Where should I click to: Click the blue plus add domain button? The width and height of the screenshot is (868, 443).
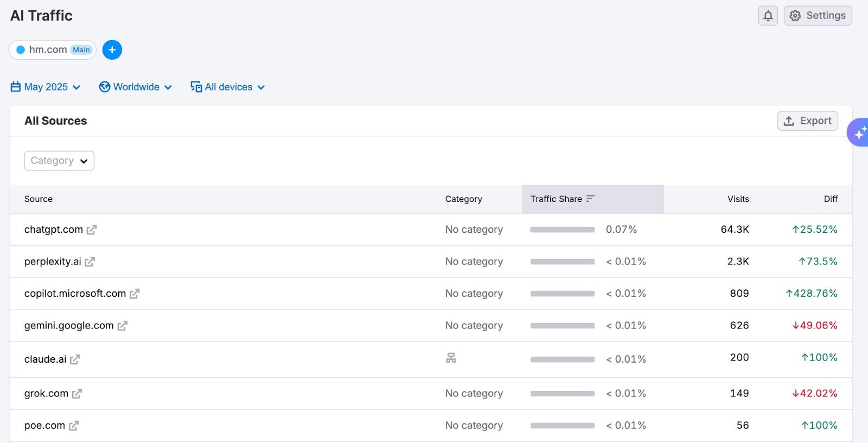point(112,50)
